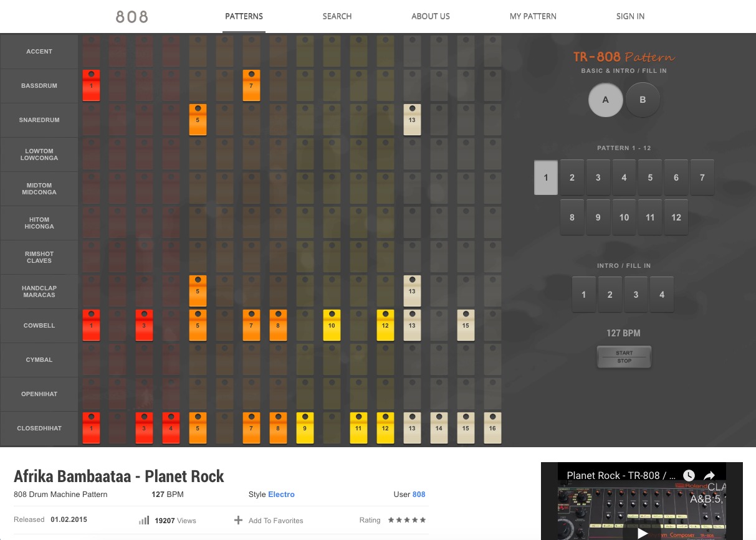Turn off Handclap Maracas step 13

pyautogui.click(x=412, y=291)
